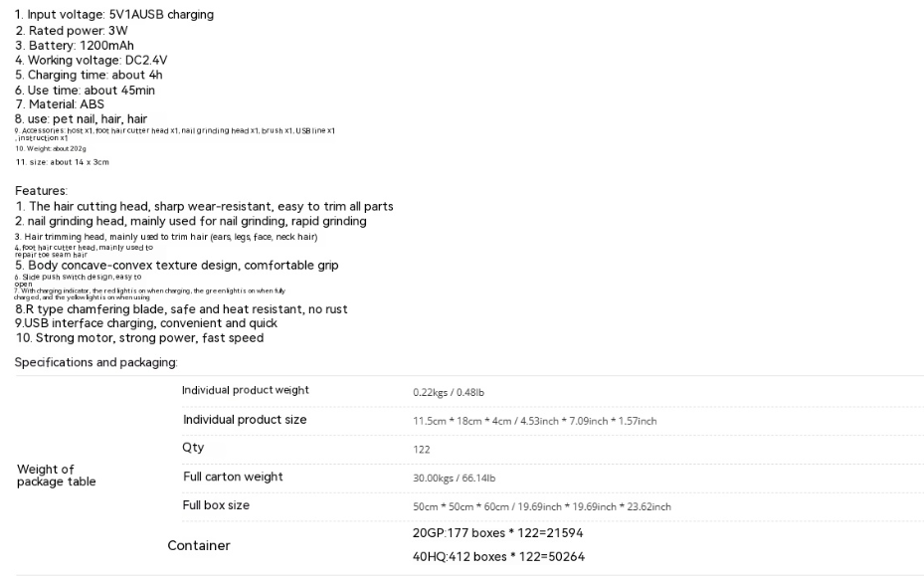This screenshot has width=924, height=578.
Task: Click the '0.22kgs / 0.48lb' value
Action: [449, 392]
